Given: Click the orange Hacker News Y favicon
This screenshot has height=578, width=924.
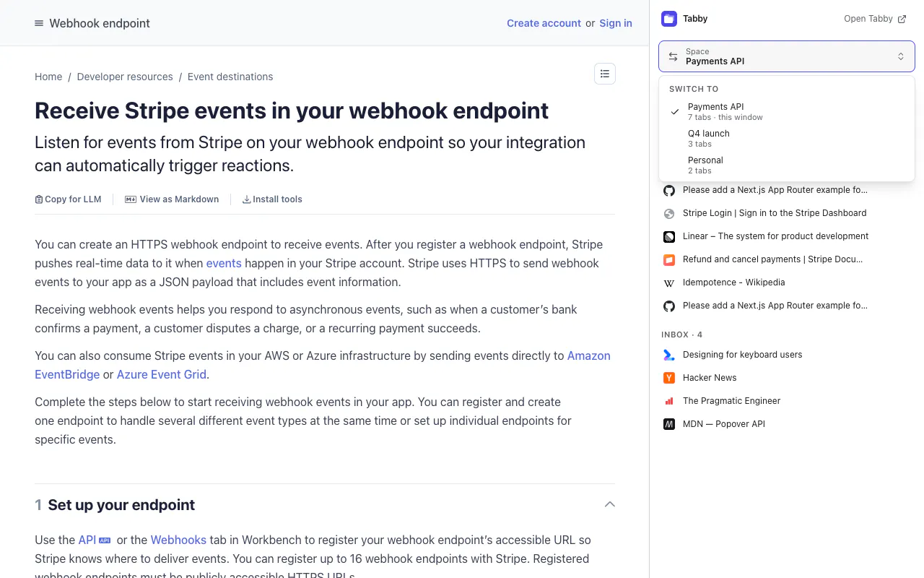Looking at the screenshot, I should pos(669,378).
